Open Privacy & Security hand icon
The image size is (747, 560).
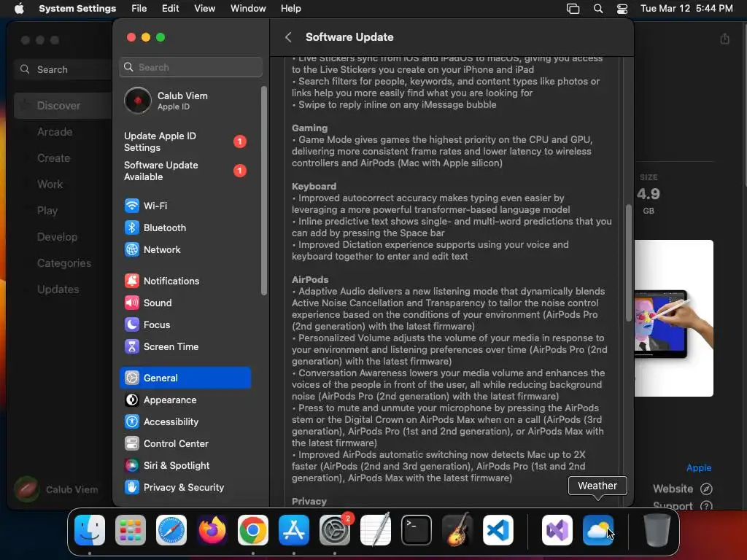click(132, 488)
